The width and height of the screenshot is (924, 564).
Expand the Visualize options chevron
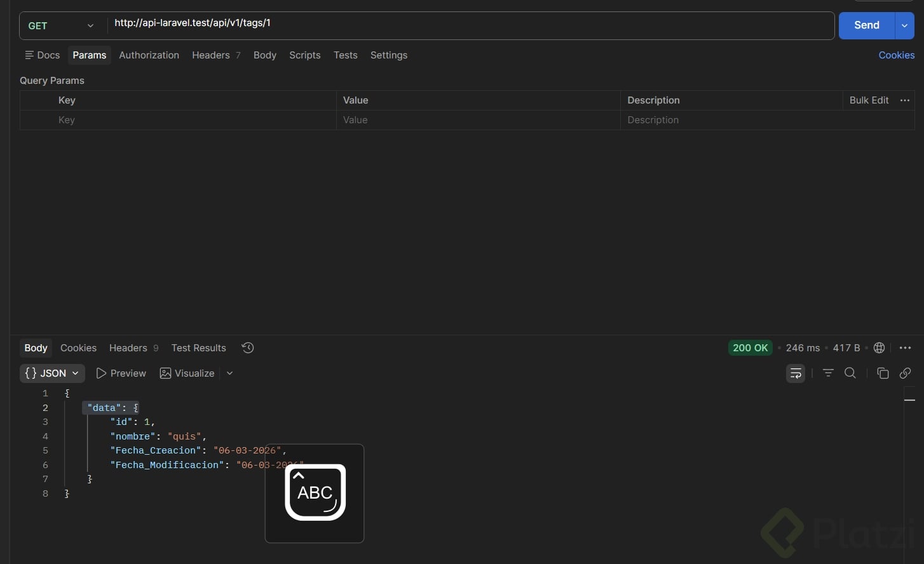pyautogui.click(x=229, y=373)
